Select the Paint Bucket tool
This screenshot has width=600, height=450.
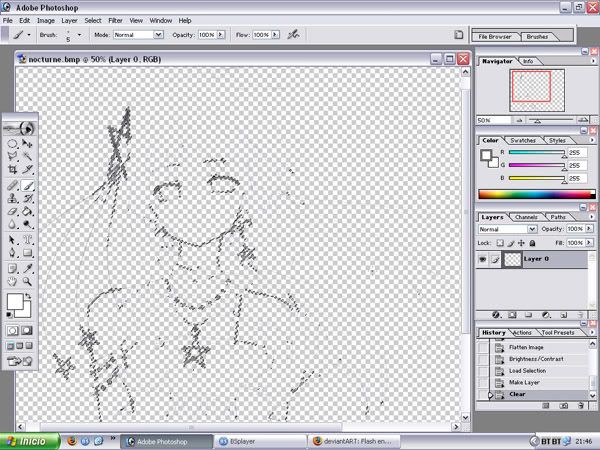point(27,211)
